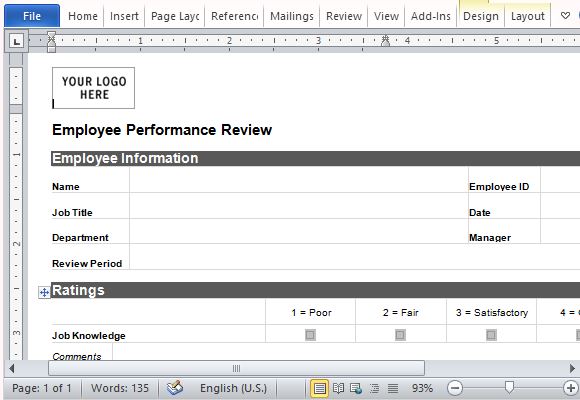Open the Table Tools Design tab

(x=481, y=16)
